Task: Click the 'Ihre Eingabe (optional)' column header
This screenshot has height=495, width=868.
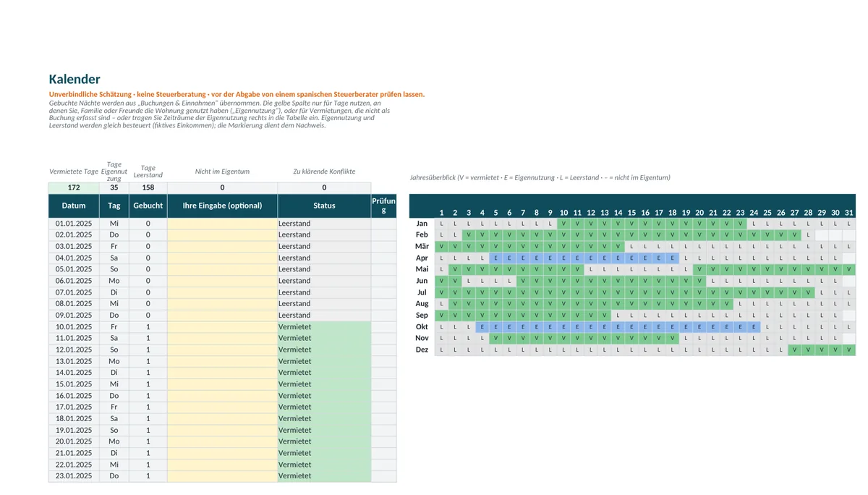Action: click(x=222, y=206)
